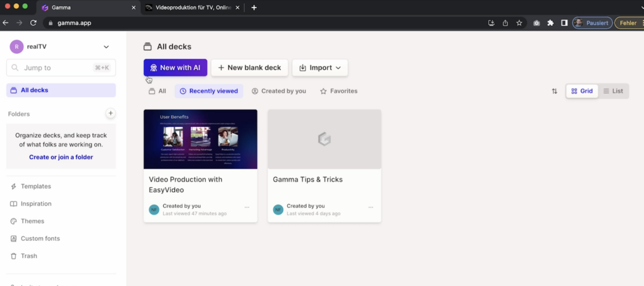
Task: Open the Pausiert profile button
Action: pyautogui.click(x=592, y=23)
